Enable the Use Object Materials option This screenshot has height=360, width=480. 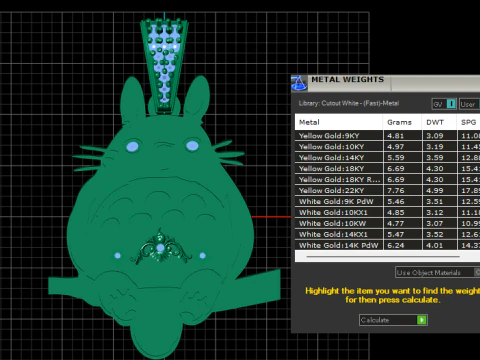click(x=437, y=272)
